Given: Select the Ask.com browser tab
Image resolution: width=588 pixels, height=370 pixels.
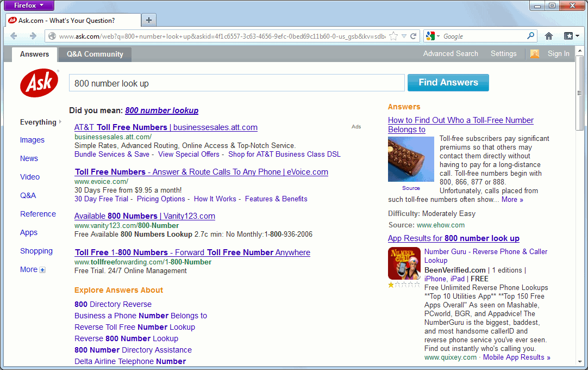Looking at the screenshot, I should click(73, 20).
